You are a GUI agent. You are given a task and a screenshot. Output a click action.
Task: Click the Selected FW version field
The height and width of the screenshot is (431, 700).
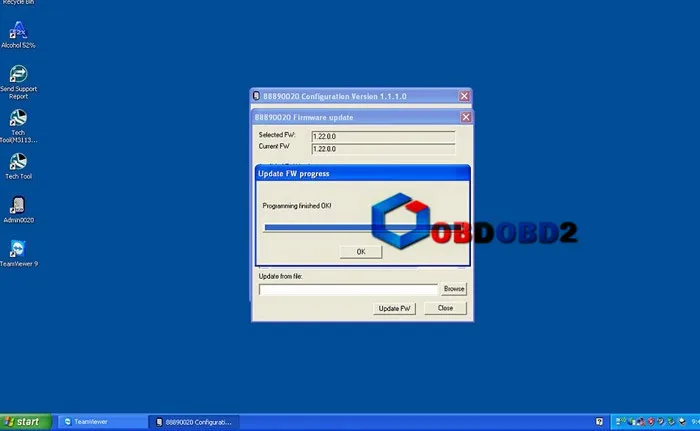tap(383, 136)
